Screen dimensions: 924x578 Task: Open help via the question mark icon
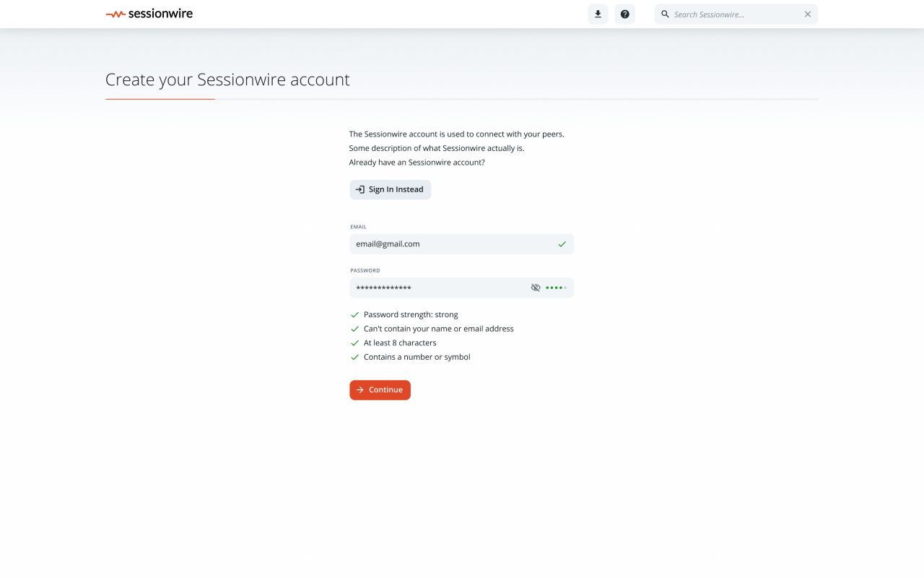tap(625, 14)
